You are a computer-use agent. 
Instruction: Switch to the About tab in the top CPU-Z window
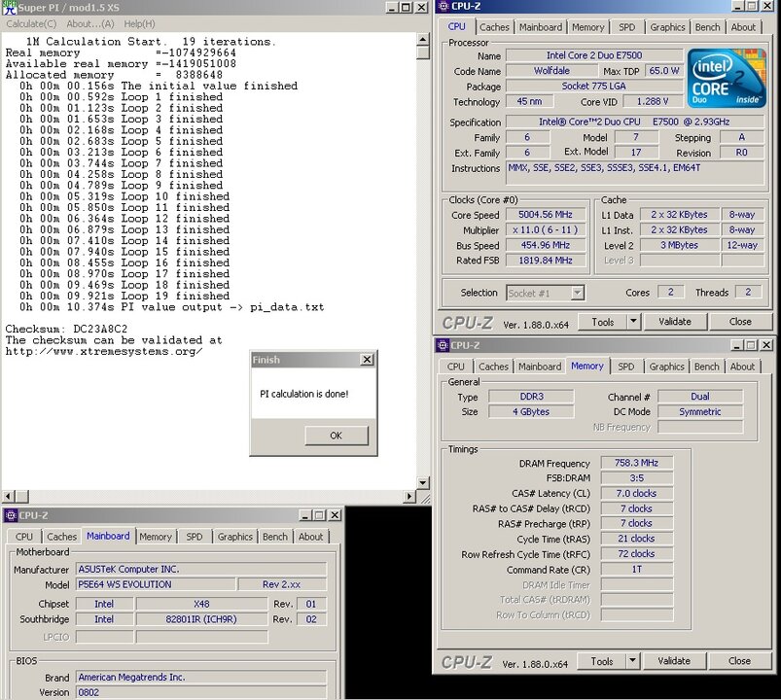coord(743,27)
